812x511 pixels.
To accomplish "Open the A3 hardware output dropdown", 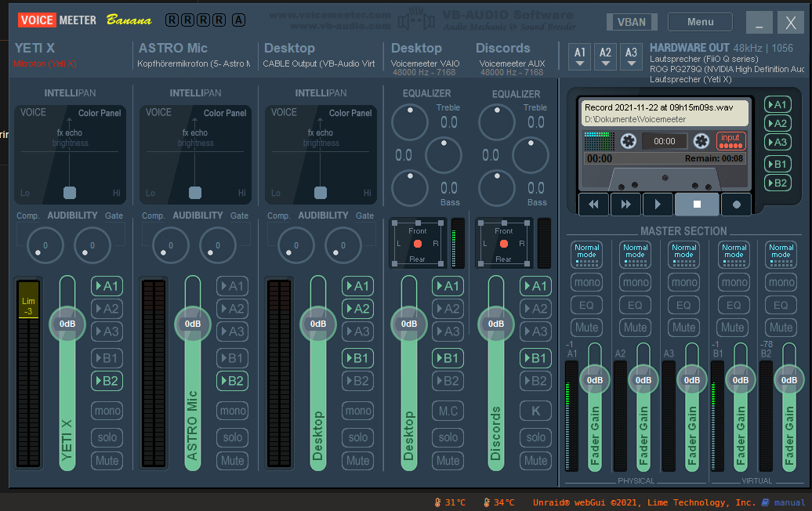I will [x=631, y=56].
